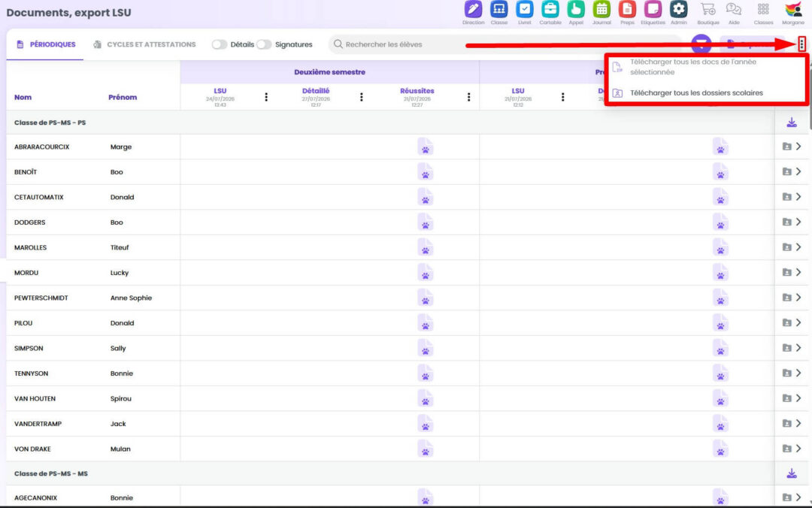The image size is (812, 508).
Task: Click the second semester Détaillé column header
Action: point(316,91)
